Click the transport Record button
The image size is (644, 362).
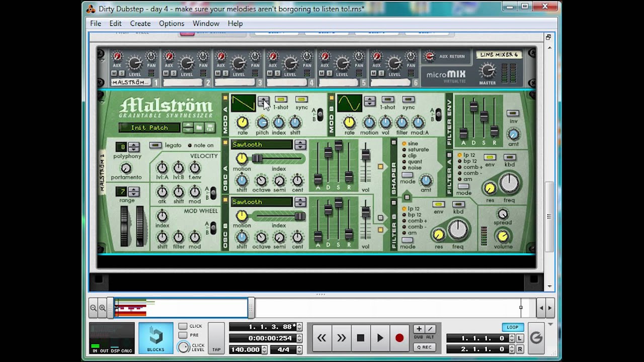pyautogui.click(x=399, y=338)
